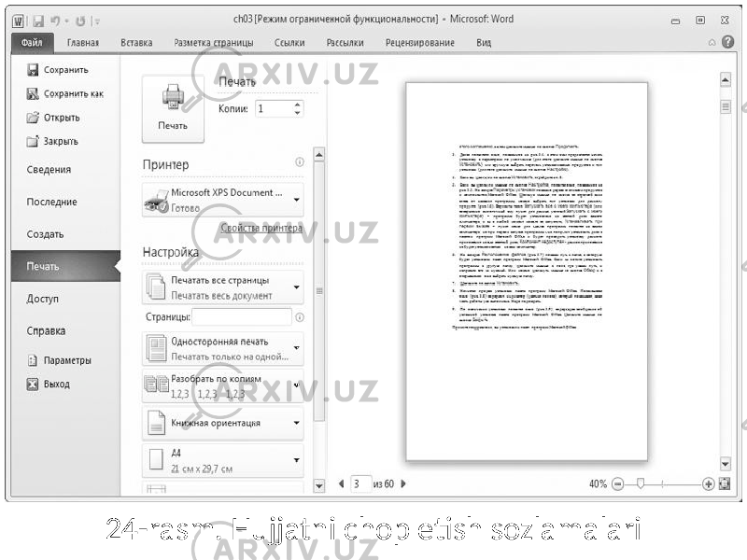
Task: Open the Печатать все страницы dropdown
Action: 223,287
